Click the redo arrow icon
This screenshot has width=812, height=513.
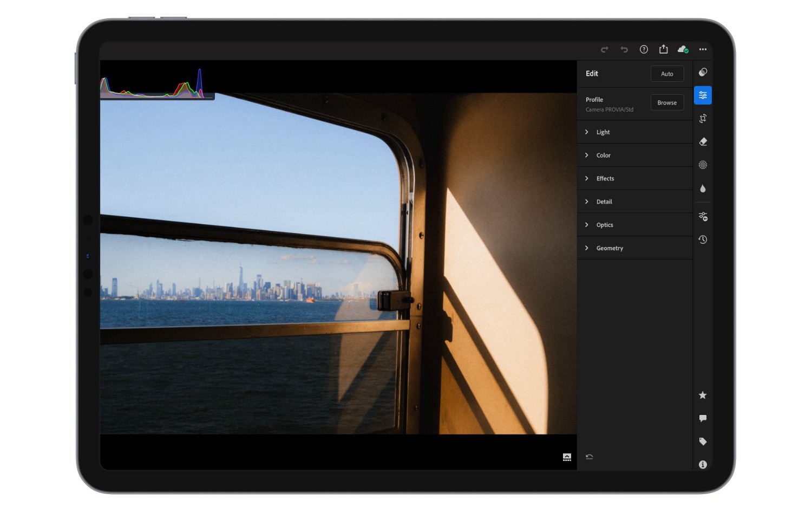click(604, 49)
